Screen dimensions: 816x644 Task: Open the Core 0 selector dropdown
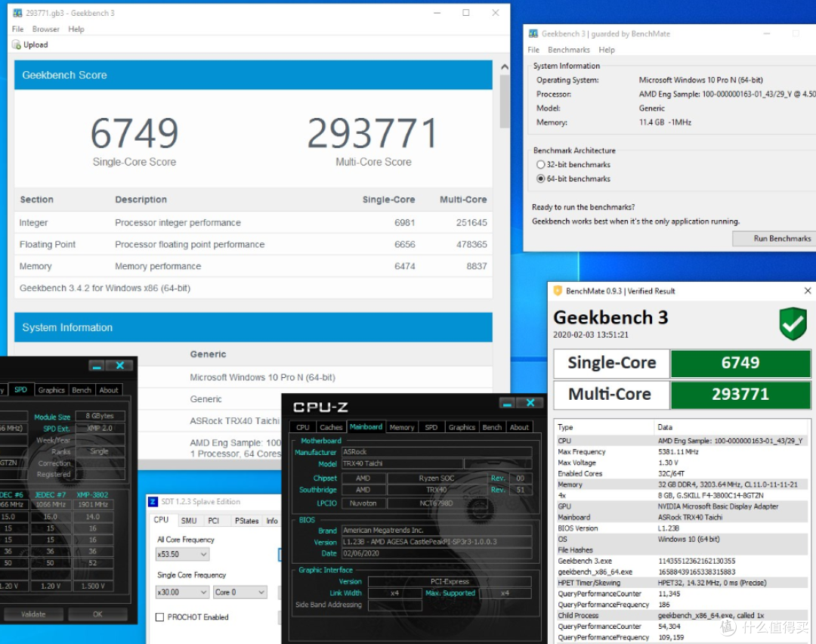point(240,592)
